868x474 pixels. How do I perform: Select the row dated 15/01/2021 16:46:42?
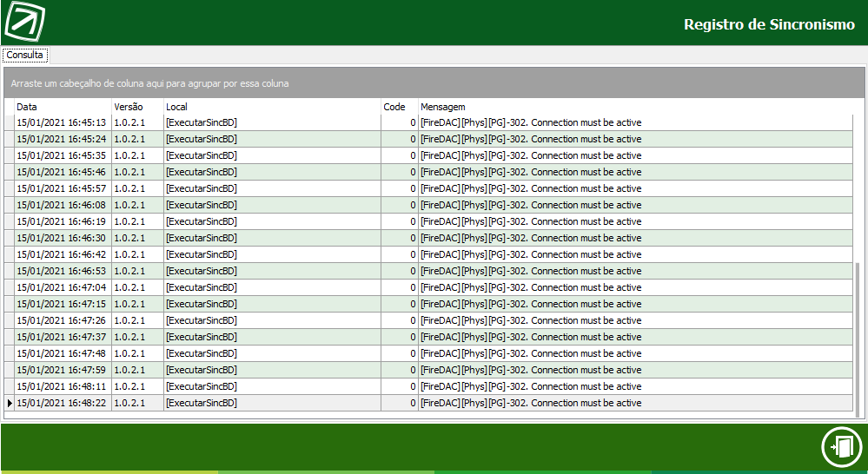pyautogui.click(x=428, y=254)
